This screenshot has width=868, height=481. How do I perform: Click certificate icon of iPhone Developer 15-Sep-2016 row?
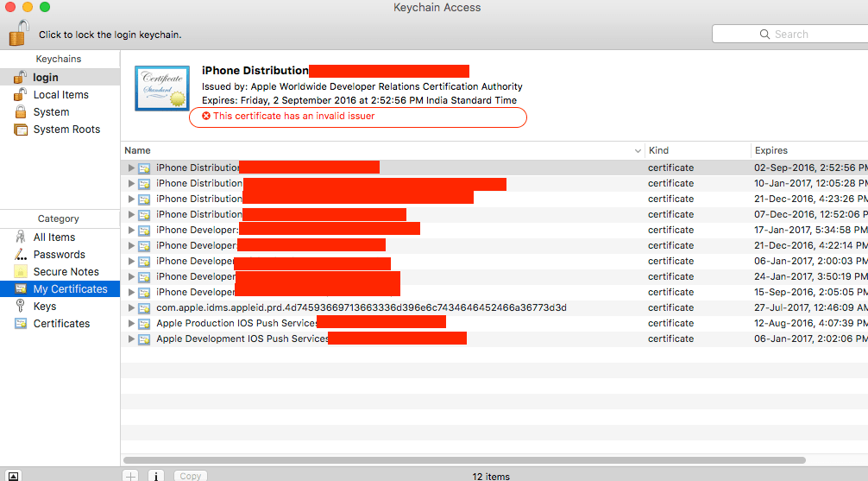pyautogui.click(x=144, y=292)
